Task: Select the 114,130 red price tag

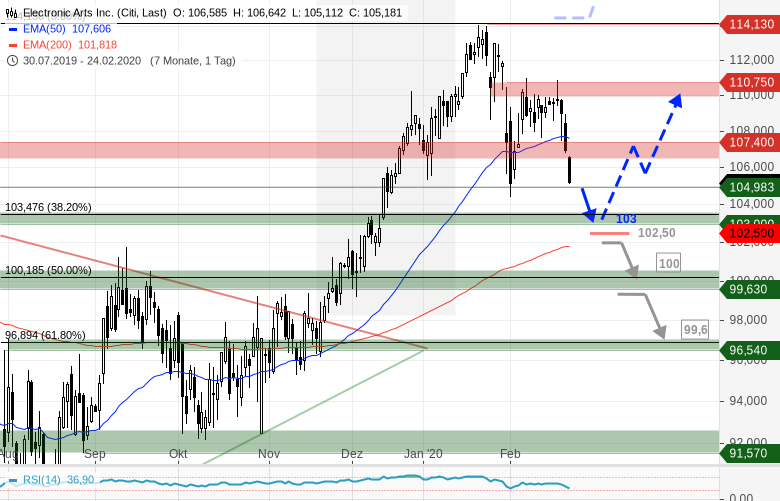Action: (x=749, y=24)
